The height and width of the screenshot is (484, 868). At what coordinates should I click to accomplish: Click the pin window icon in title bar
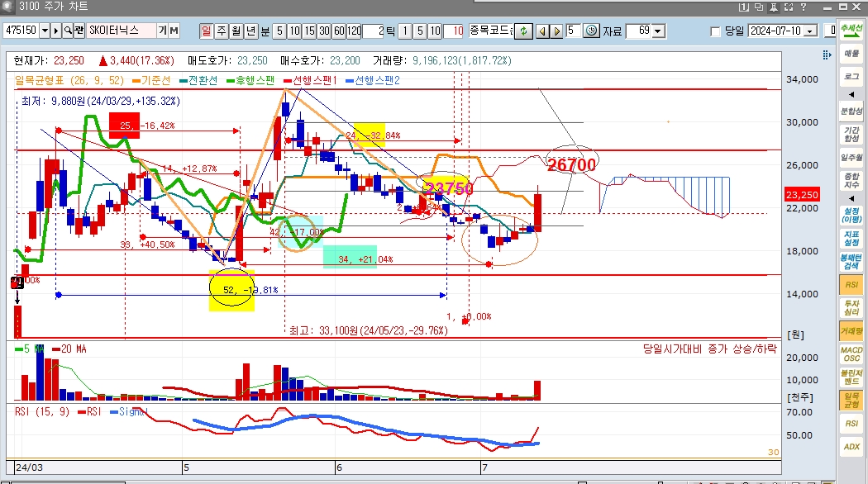[773, 7]
